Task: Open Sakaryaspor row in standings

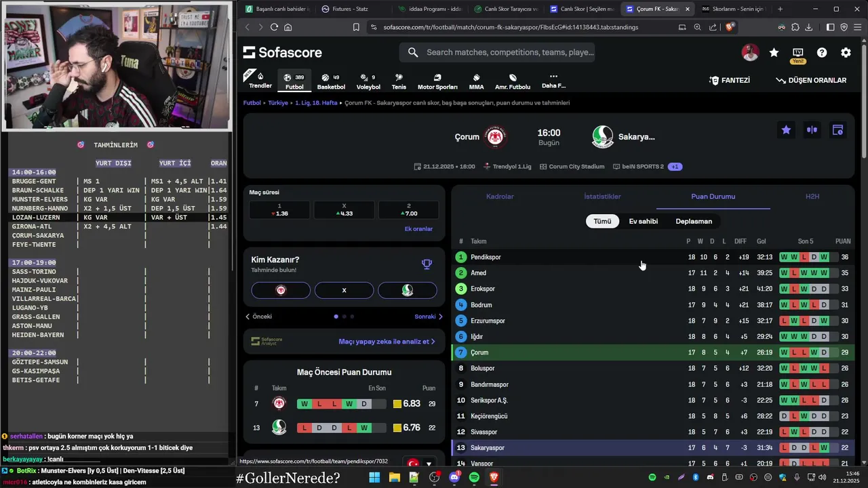Action: click(652, 447)
